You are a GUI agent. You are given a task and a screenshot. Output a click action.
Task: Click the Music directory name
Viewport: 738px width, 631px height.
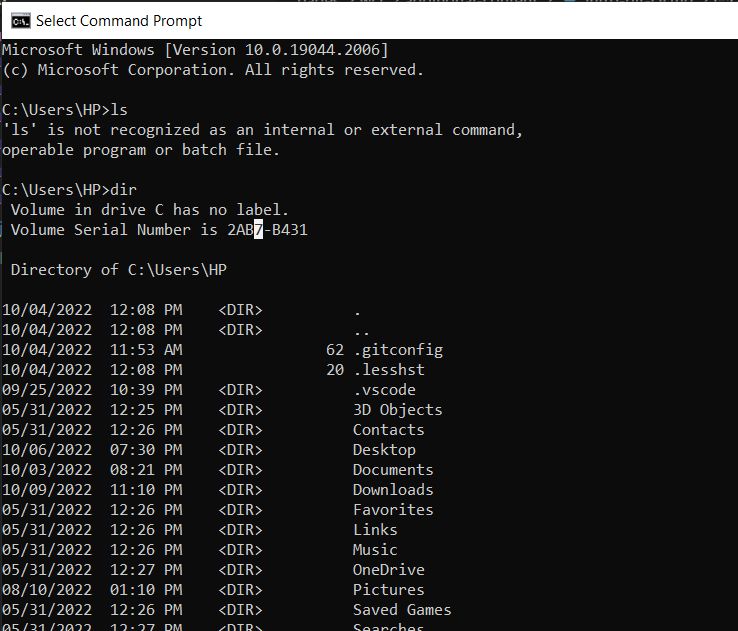375,550
